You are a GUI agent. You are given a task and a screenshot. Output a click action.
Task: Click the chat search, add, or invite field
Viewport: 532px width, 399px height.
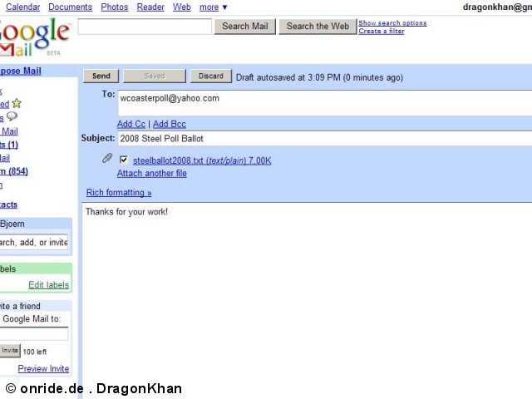(x=34, y=242)
